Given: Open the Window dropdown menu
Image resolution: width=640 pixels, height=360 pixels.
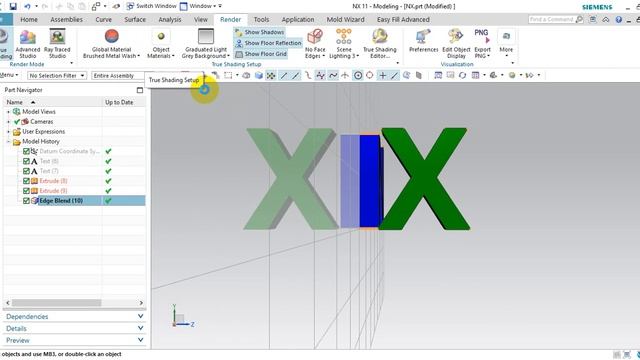Looking at the screenshot, I should click(x=201, y=6).
